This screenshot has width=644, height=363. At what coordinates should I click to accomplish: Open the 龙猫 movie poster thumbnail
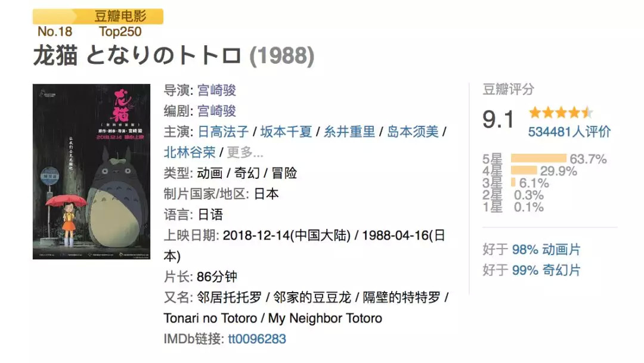[91, 172]
